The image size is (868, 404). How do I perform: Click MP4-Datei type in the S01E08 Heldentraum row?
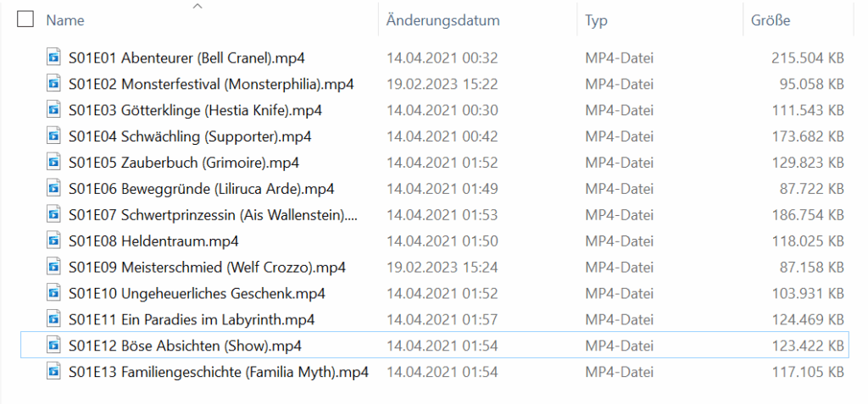pos(620,241)
